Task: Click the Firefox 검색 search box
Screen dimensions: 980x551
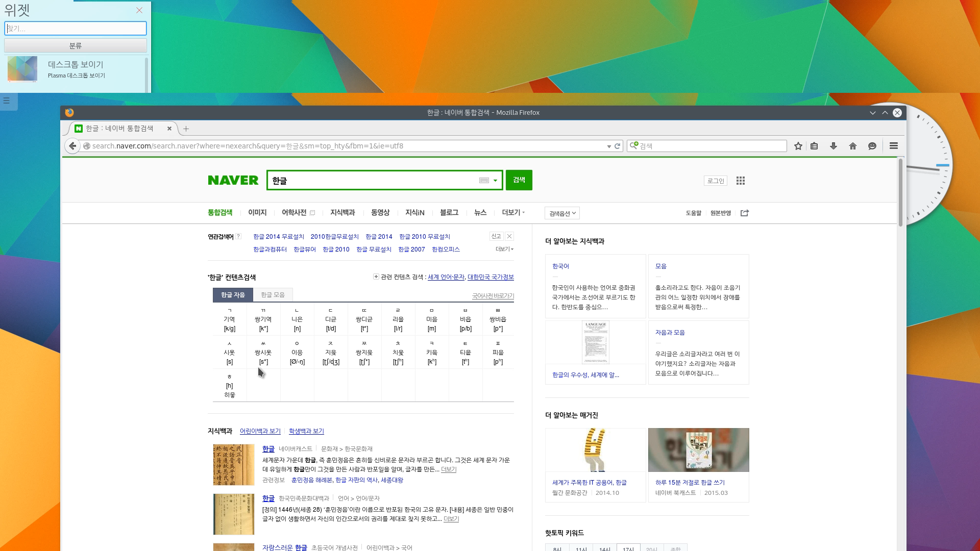Action: pyautogui.click(x=707, y=146)
